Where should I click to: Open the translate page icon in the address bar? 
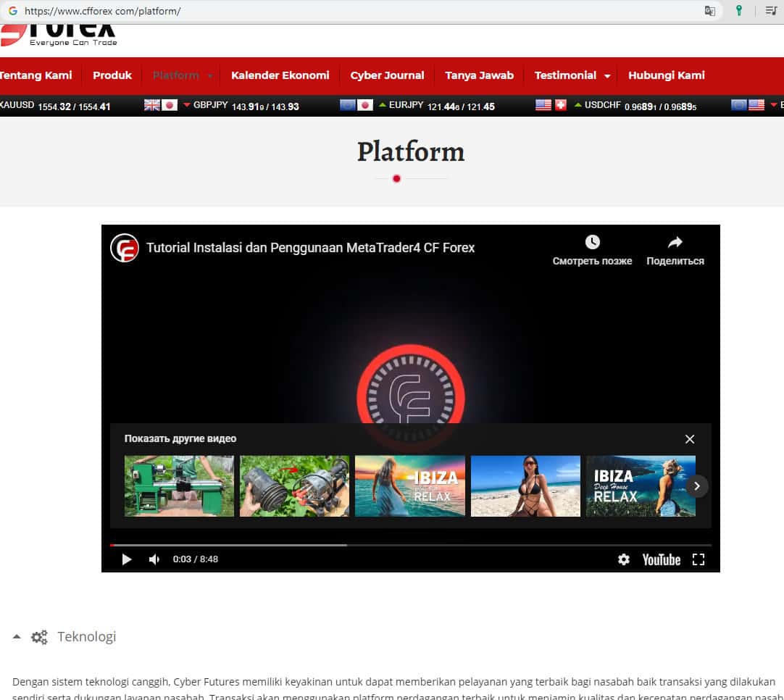click(x=709, y=10)
